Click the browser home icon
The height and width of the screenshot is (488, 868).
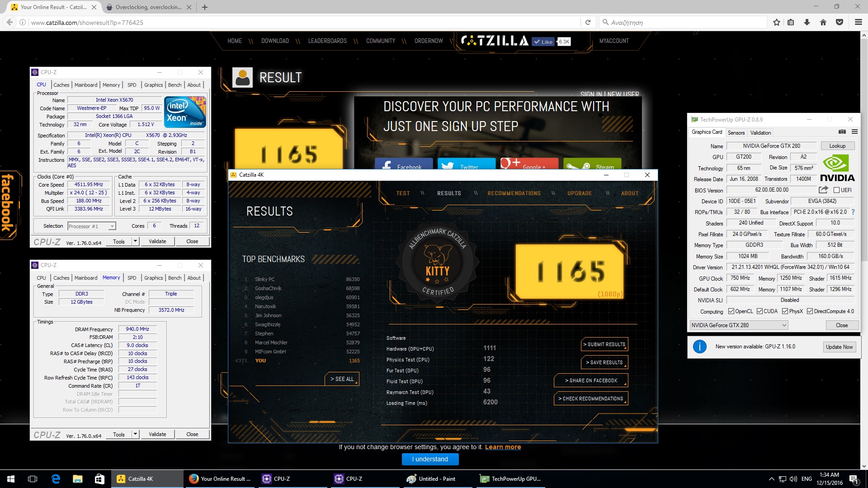pos(823,22)
